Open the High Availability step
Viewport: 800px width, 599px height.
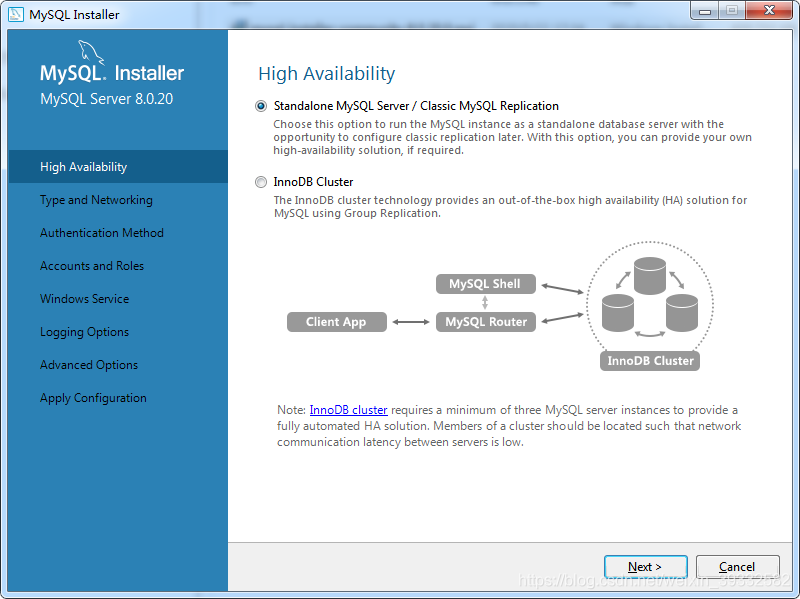coord(118,167)
